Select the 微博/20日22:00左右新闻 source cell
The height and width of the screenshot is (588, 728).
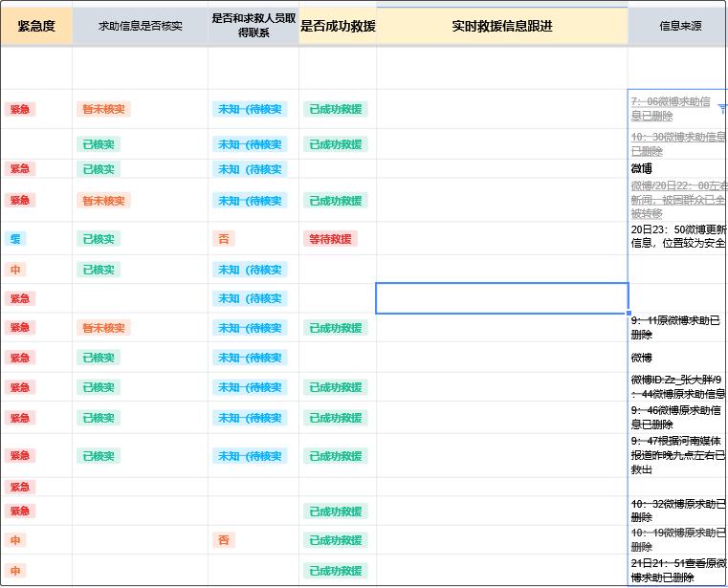[678, 200]
